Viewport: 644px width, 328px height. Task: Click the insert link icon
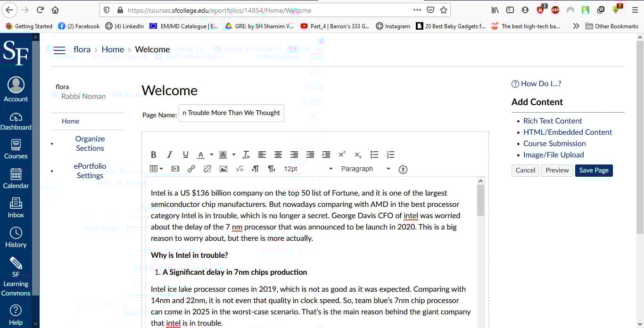(191, 169)
